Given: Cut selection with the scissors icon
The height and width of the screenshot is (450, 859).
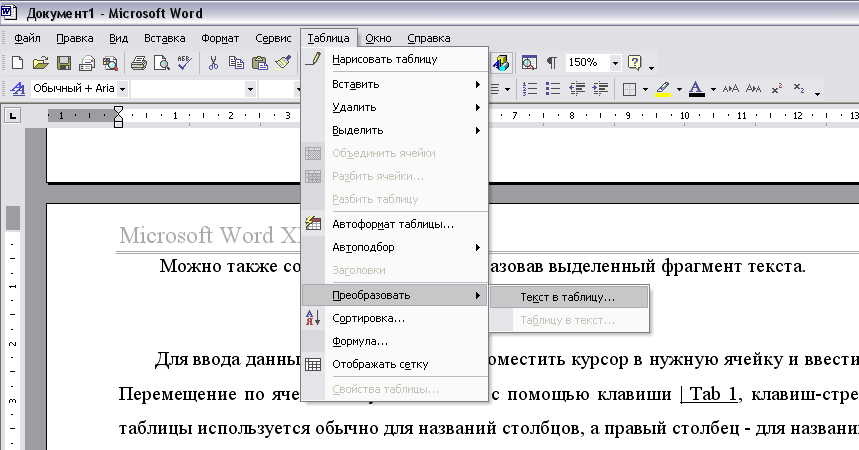Looking at the screenshot, I should (x=213, y=63).
